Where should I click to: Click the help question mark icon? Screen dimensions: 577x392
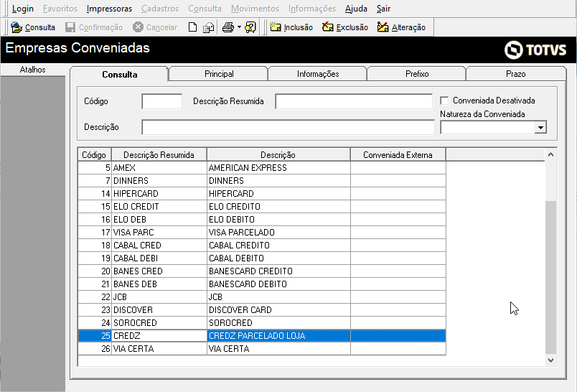[x=250, y=27]
